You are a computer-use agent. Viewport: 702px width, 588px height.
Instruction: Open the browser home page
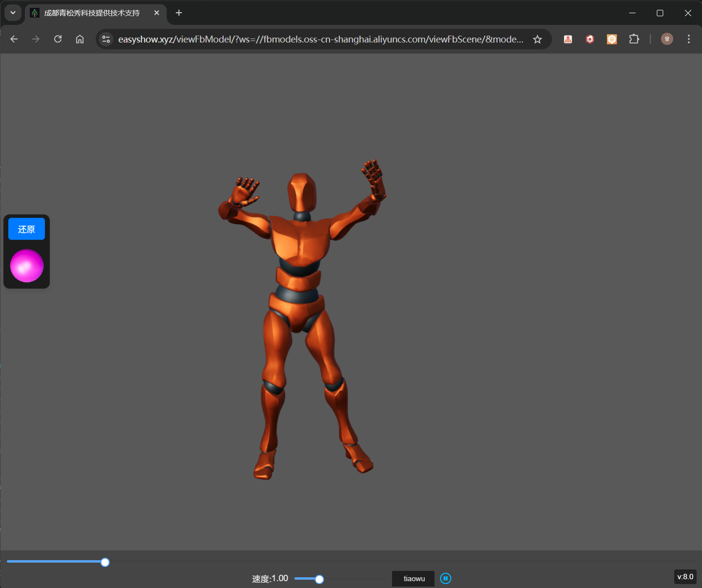pos(80,39)
